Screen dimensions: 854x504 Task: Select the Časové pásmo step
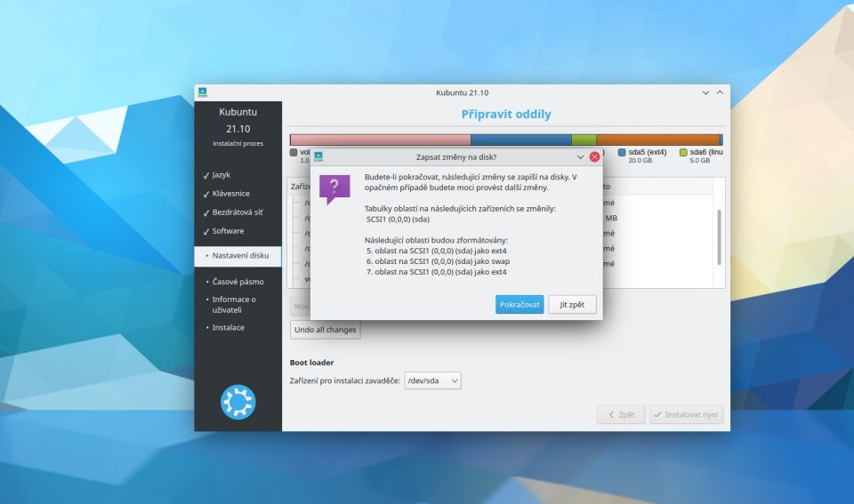(238, 282)
